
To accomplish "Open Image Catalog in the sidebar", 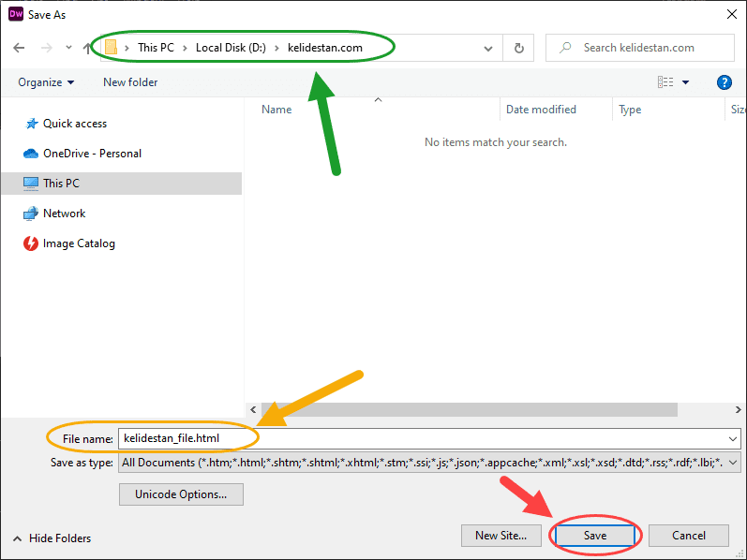I will click(79, 243).
